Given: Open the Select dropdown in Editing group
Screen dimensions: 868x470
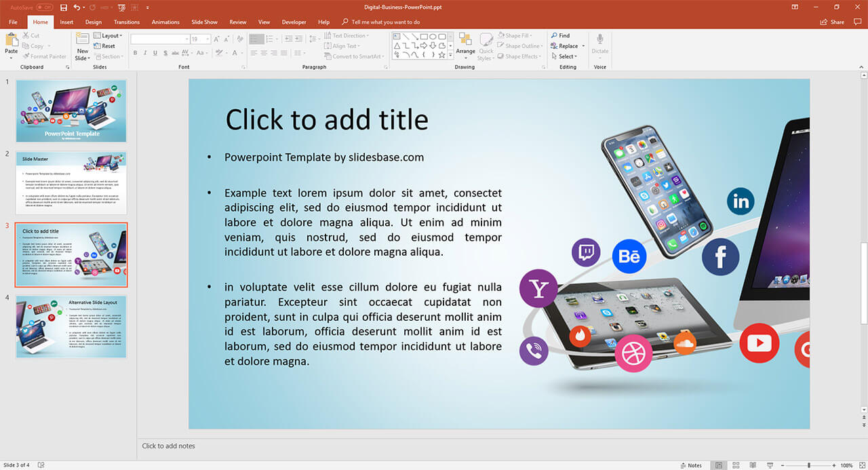Looking at the screenshot, I should [564, 56].
